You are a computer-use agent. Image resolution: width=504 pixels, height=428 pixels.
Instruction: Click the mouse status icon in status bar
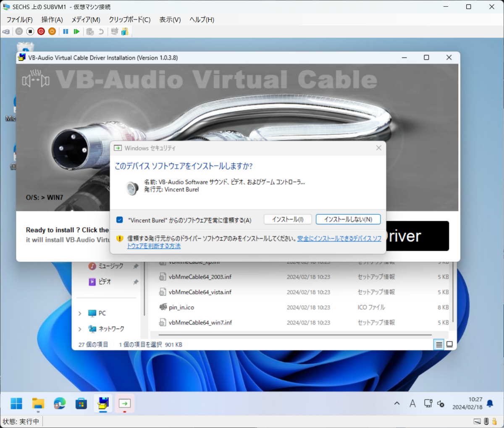[x=486, y=421]
